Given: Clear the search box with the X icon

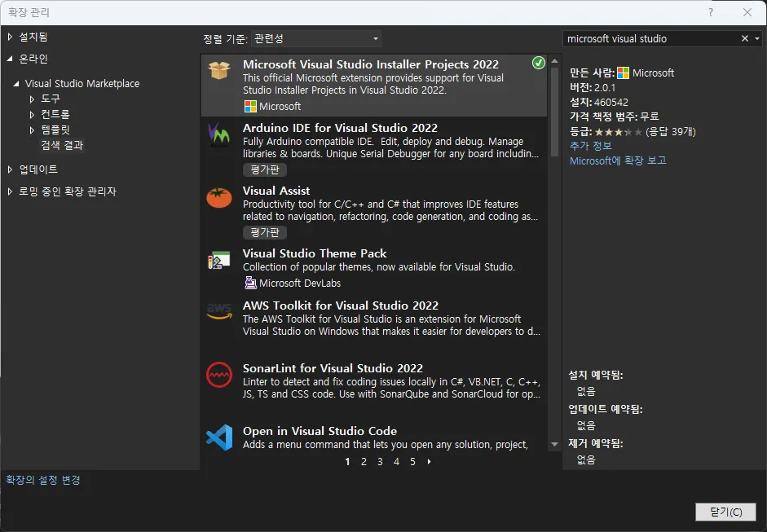Looking at the screenshot, I should click(x=744, y=38).
